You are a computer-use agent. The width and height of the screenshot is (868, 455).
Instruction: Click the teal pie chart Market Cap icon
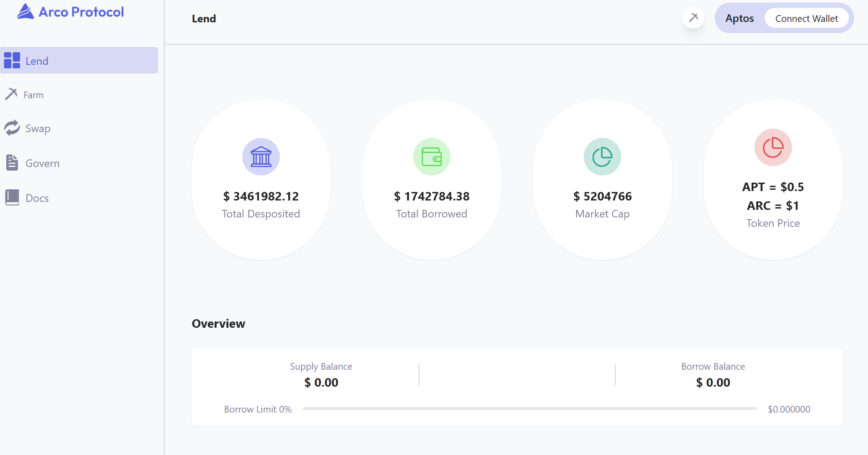point(602,157)
